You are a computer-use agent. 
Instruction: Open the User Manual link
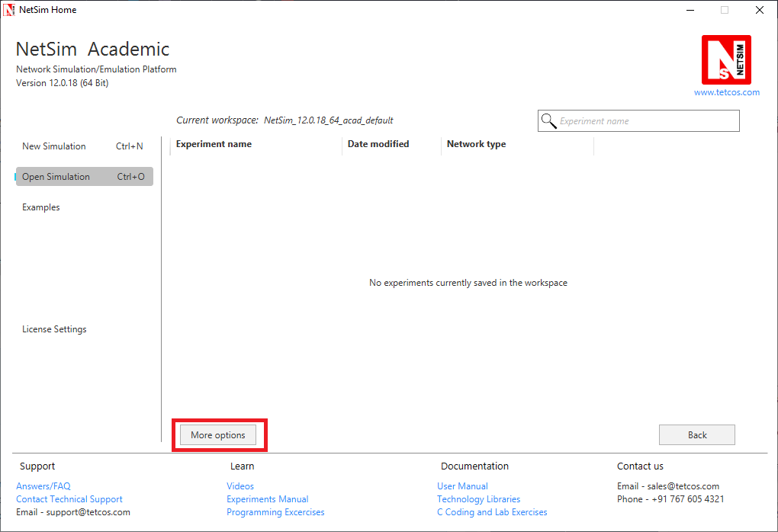(x=462, y=486)
